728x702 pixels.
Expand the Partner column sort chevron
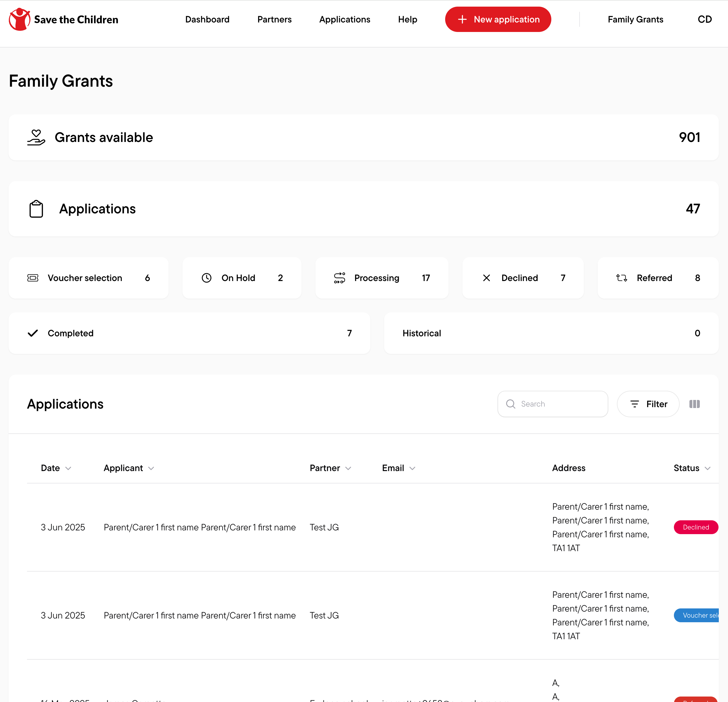[x=348, y=468]
